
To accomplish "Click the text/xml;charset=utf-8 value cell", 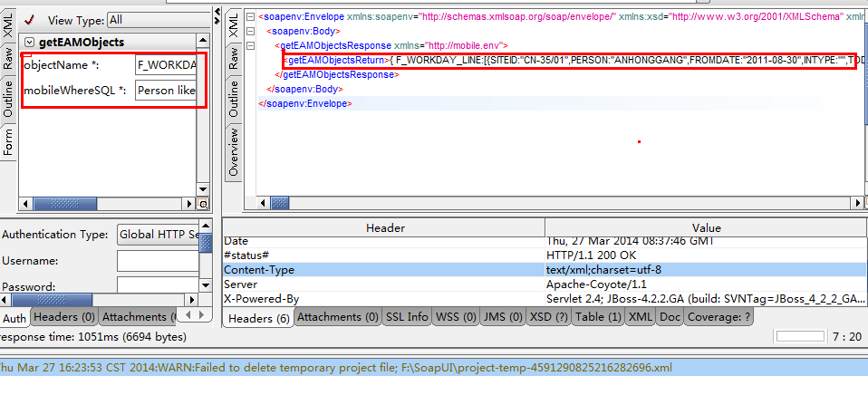I will (x=706, y=270).
